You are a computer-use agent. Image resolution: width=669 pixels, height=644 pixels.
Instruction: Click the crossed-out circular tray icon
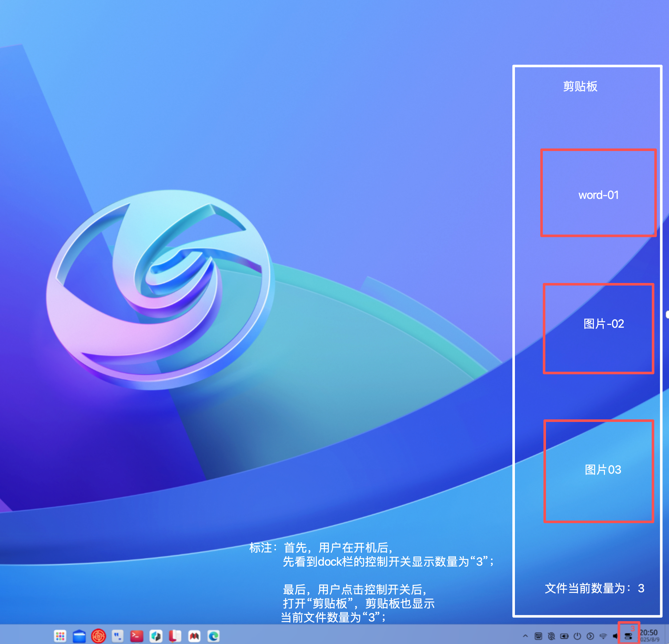551,636
